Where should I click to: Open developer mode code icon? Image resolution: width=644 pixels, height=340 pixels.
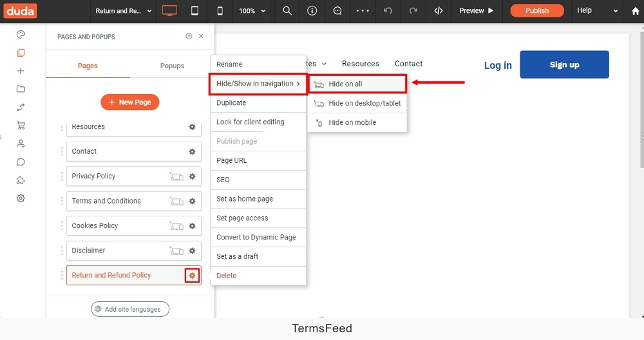pyautogui.click(x=438, y=11)
